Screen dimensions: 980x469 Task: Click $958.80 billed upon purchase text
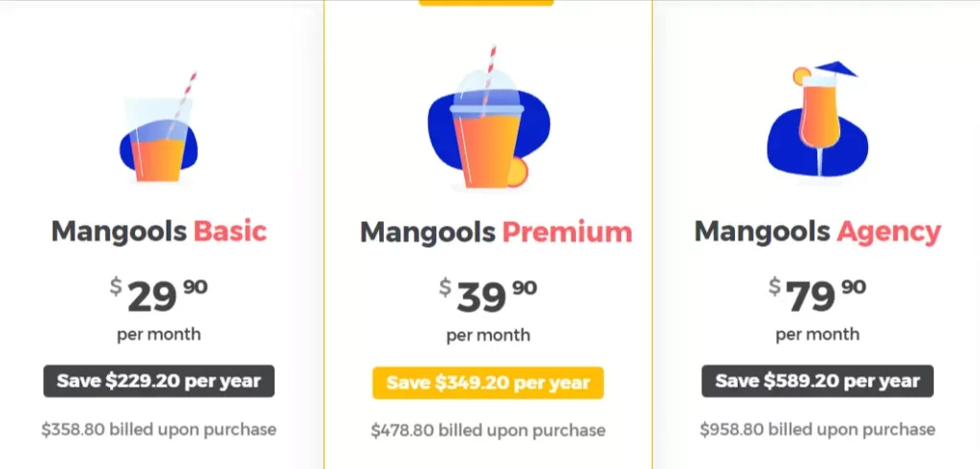point(817,430)
